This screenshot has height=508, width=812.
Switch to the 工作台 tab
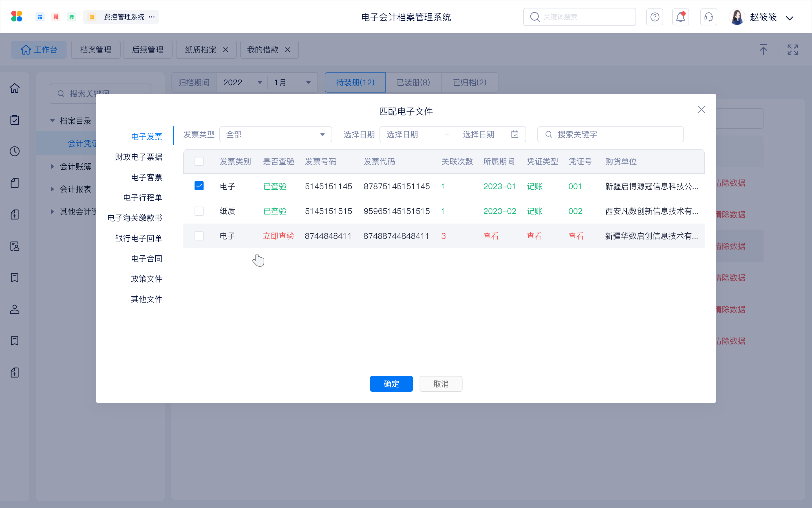pos(39,50)
